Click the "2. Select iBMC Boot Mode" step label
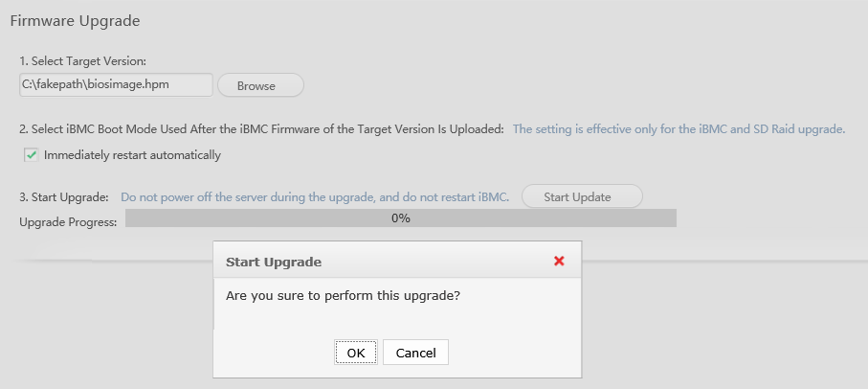The image size is (868, 389). (261, 129)
